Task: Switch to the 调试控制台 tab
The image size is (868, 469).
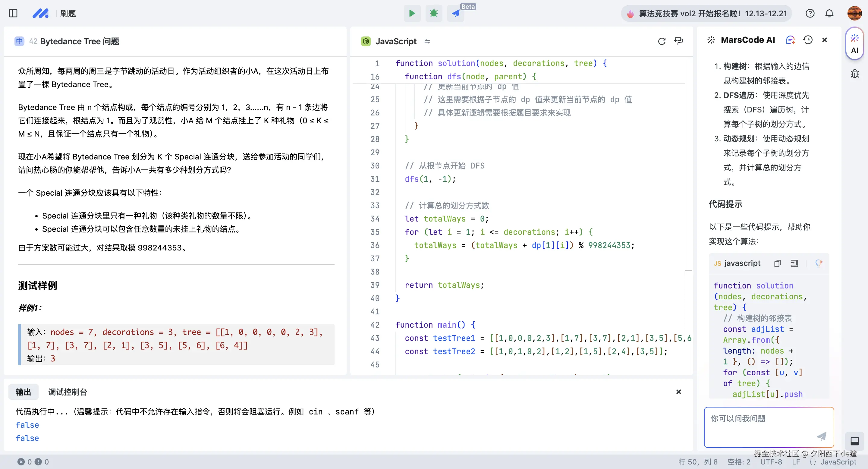Action: click(67, 392)
